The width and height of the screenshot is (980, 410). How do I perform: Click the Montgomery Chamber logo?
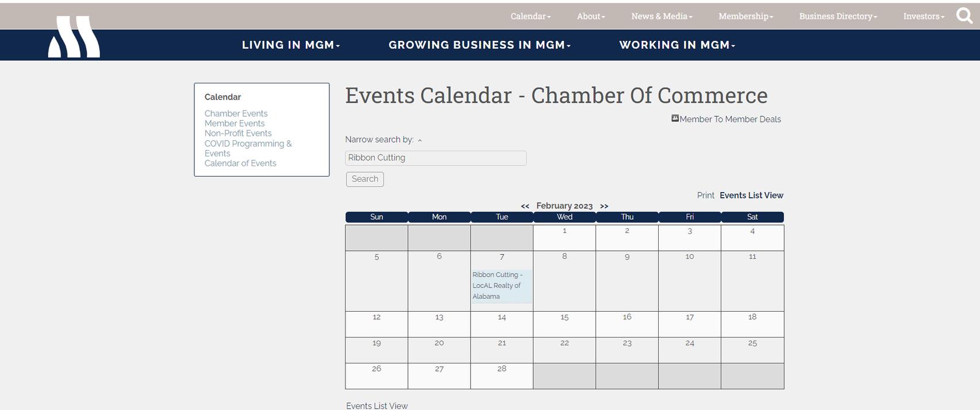click(x=74, y=37)
